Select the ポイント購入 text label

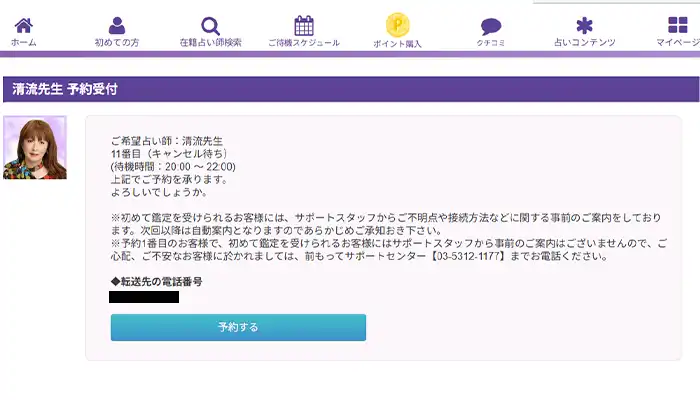398,43
